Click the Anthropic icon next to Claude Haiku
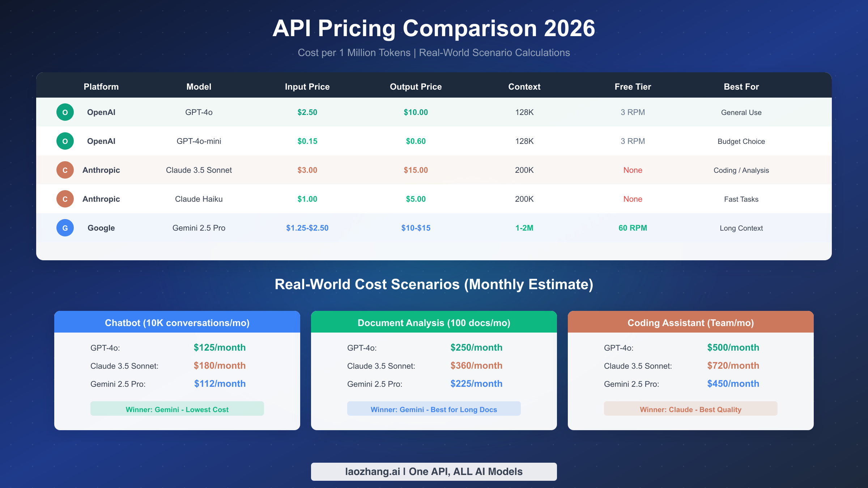 pyautogui.click(x=65, y=199)
